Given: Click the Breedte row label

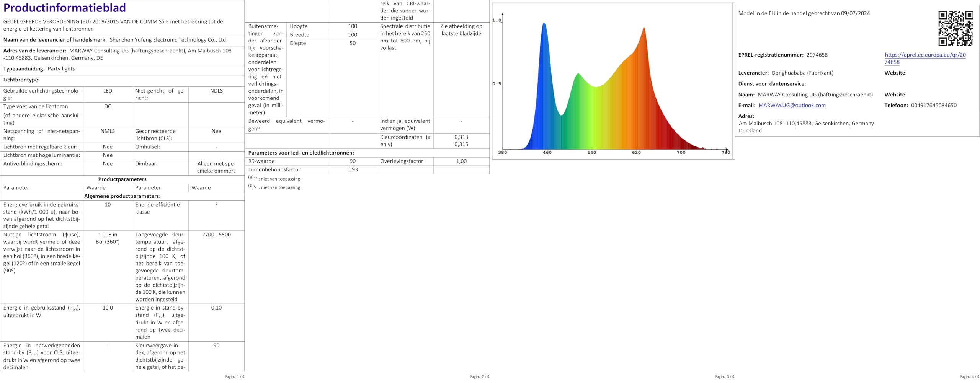Looking at the screenshot, I should pos(299,35).
